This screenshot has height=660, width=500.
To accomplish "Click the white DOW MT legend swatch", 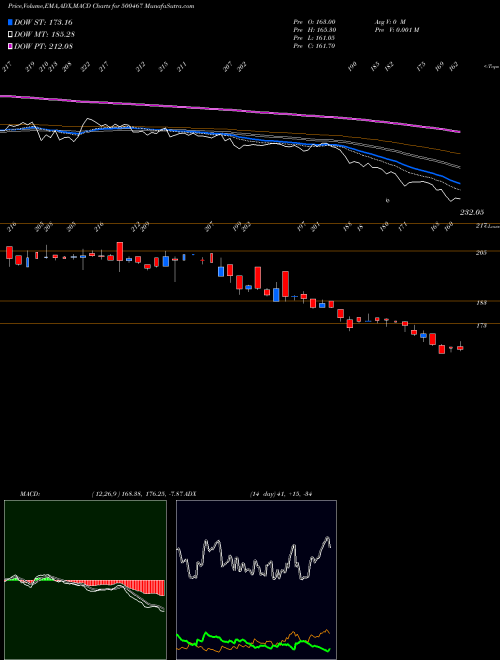I will pos(10,35).
